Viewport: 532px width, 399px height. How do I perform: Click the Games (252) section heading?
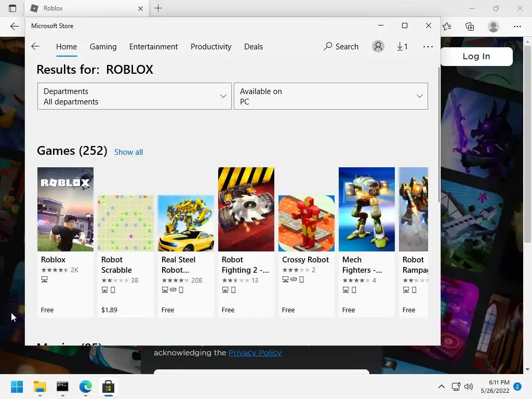(x=72, y=151)
